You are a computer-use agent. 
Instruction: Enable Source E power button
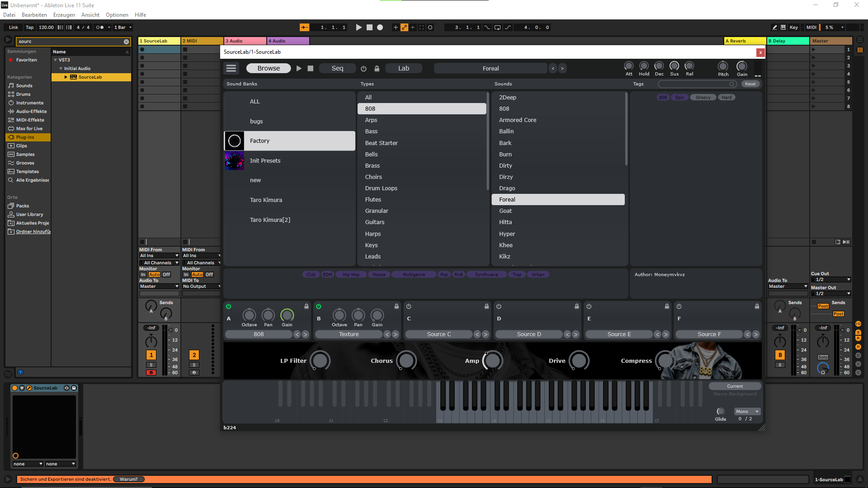589,306
